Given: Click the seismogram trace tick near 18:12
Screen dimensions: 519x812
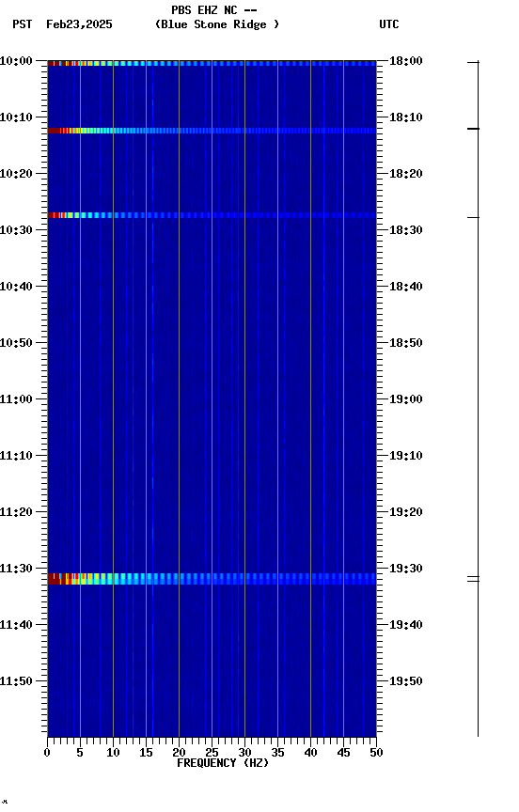Looking at the screenshot, I should (474, 129).
